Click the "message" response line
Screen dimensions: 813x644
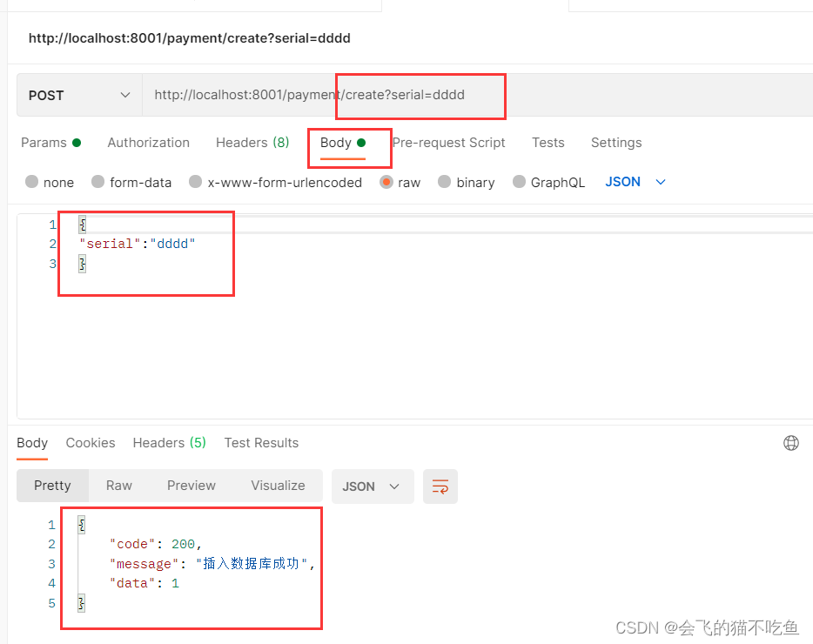(212, 564)
